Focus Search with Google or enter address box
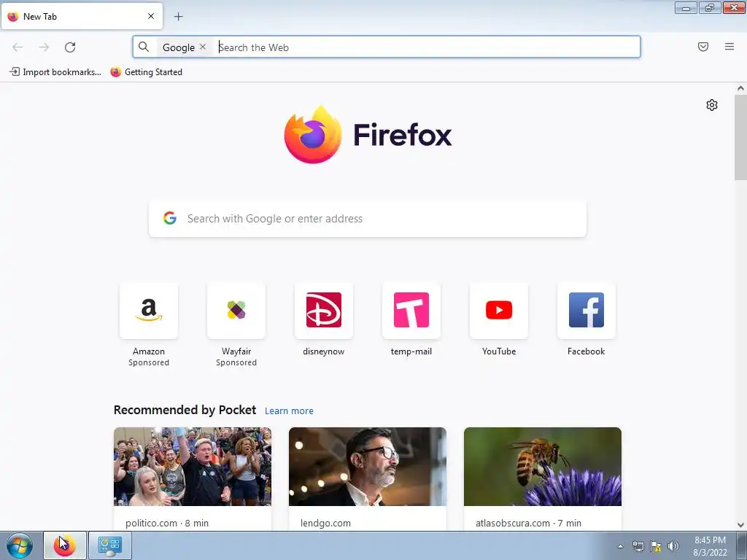 tap(368, 219)
